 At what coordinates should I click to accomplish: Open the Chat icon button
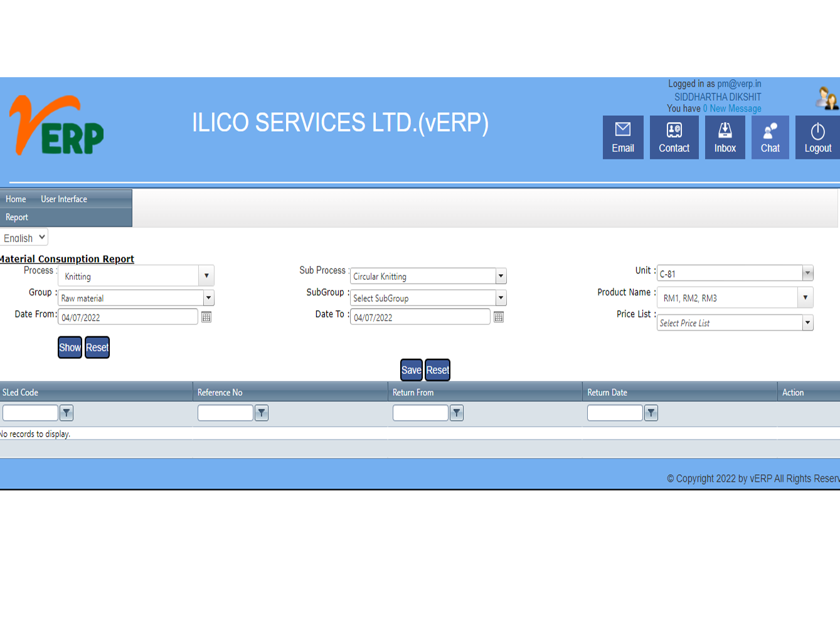point(770,137)
